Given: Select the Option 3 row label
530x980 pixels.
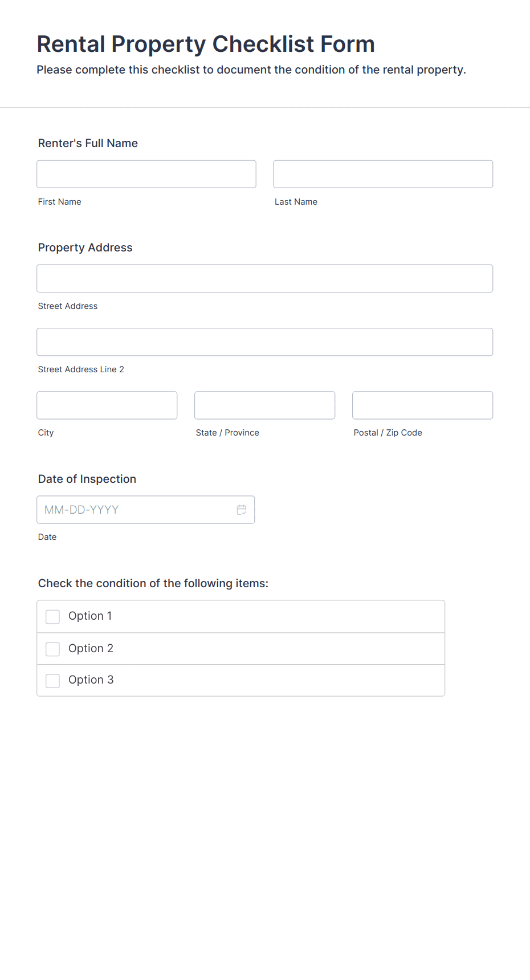Looking at the screenshot, I should click(91, 680).
